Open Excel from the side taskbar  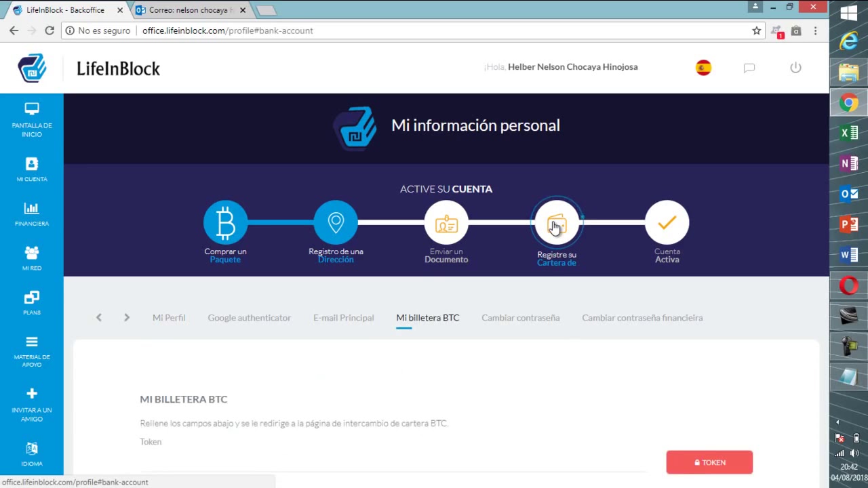coord(849,133)
